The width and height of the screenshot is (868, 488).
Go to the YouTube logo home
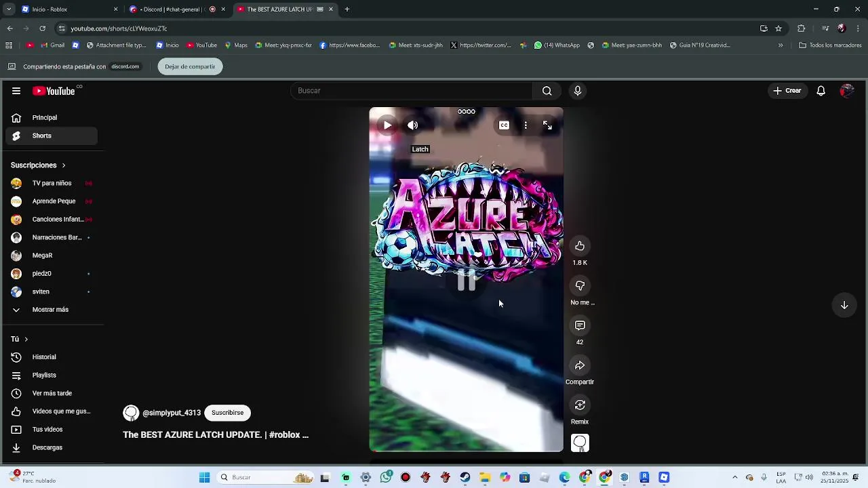pos(54,91)
